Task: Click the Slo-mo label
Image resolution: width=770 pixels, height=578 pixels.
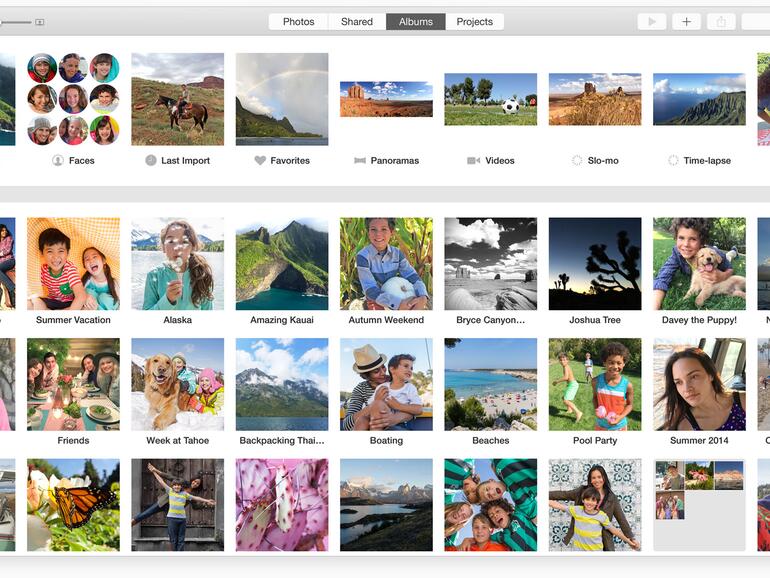Action: click(603, 161)
